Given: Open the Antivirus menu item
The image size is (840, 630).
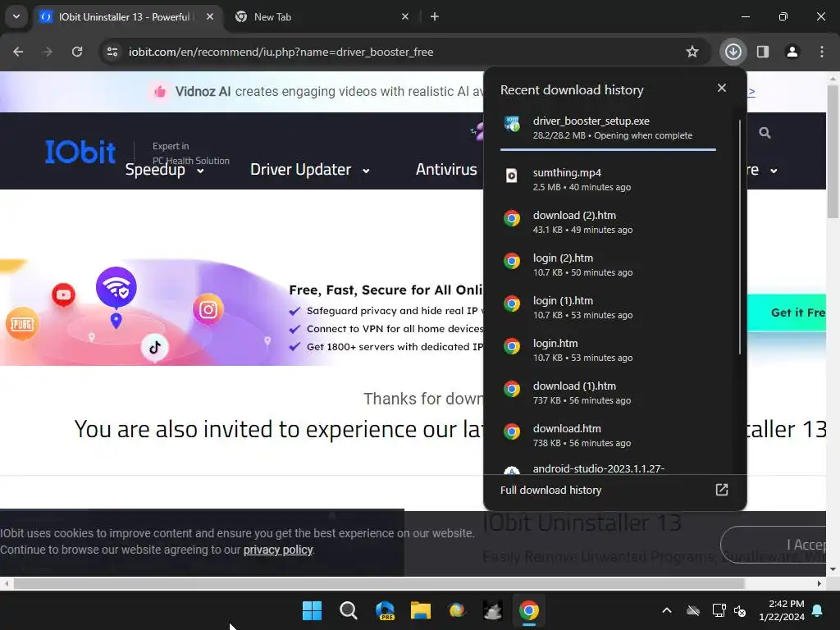Looking at the screenshot, I should 445,170.
